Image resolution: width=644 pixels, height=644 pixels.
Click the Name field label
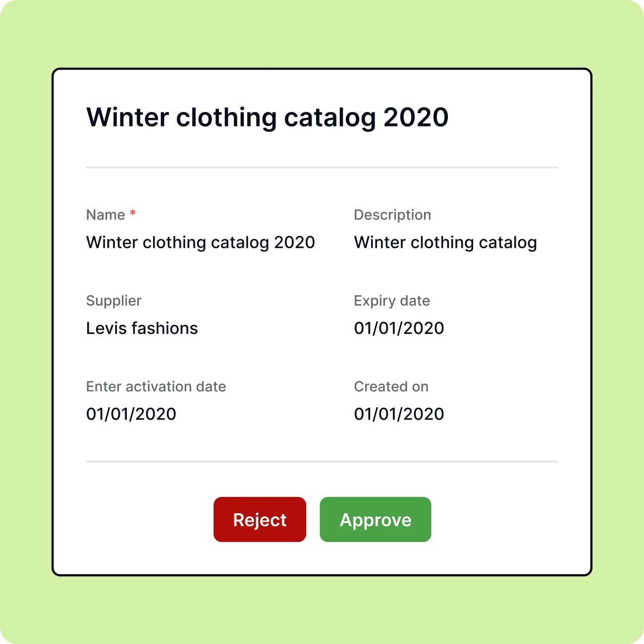pos(106,215)
